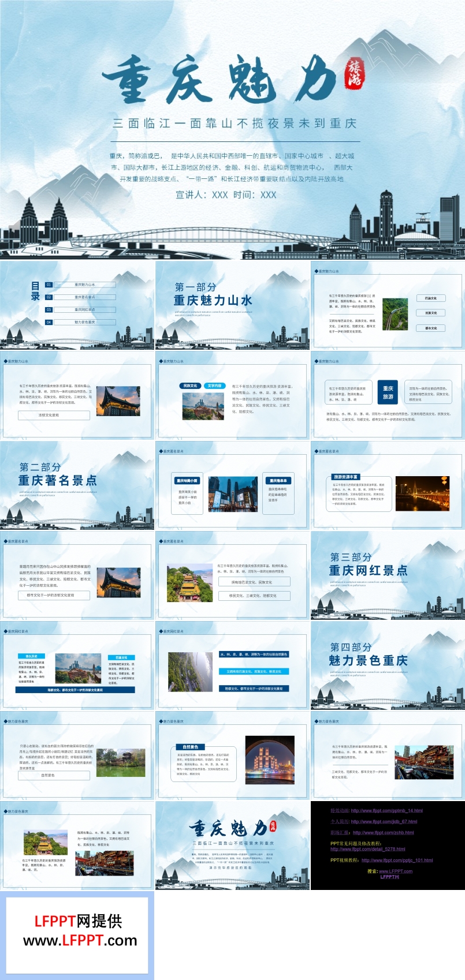Open the detail_5278.html FAQ link

(x=367, y=849)
